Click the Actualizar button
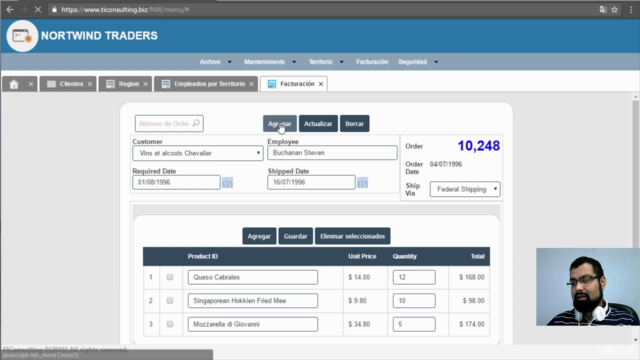The image size is (640, 360). [318, 124]
